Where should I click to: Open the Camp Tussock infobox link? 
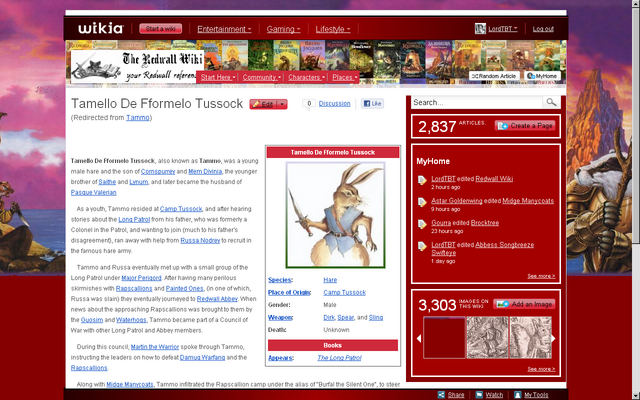click(x=344, y=293)
